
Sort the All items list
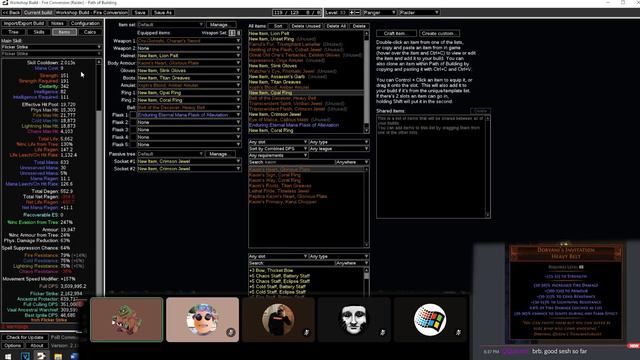(278, 26)
